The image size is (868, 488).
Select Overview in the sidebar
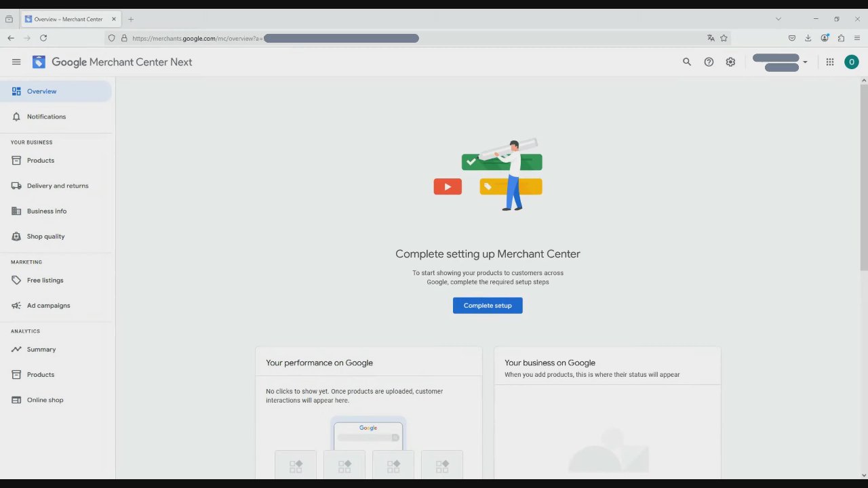tap(56, 91)
